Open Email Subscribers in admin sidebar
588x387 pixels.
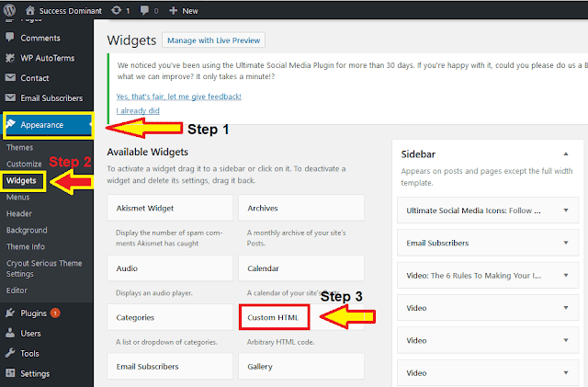click(51, 98)
